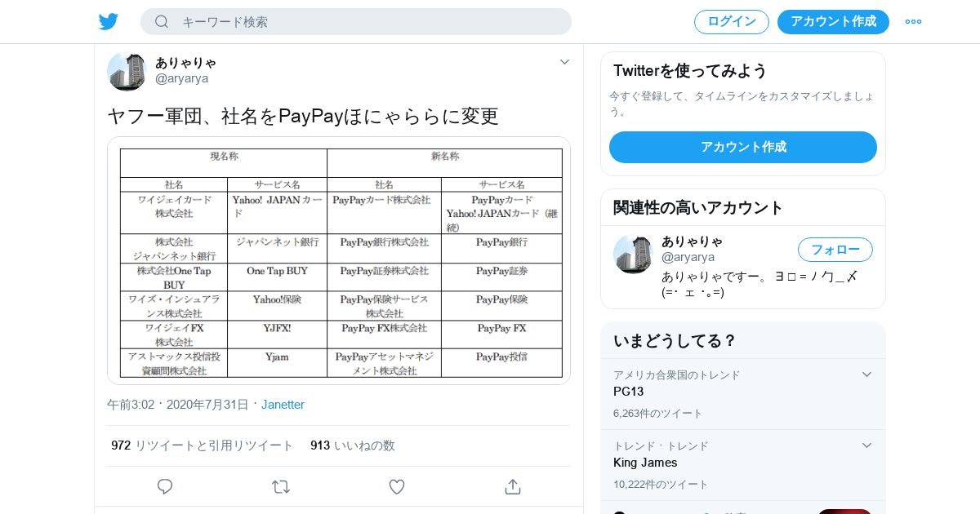Click the Janetter source link

point(283,405)
